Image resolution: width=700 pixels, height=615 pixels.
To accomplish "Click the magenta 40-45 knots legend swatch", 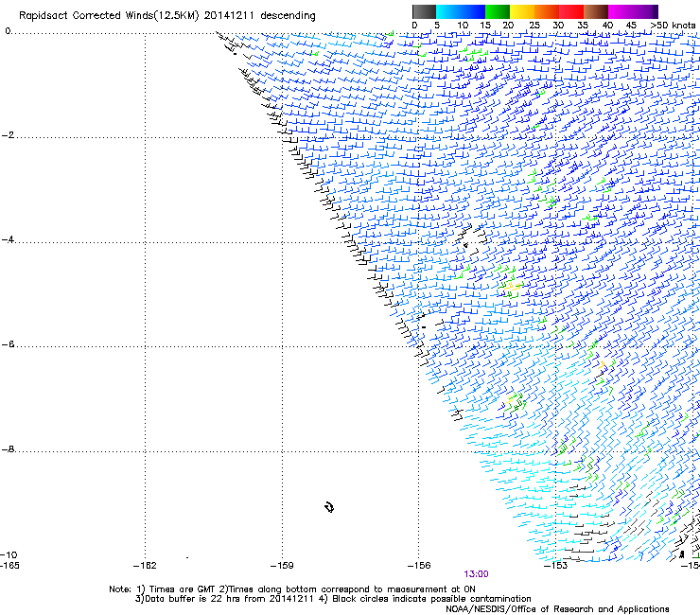I will [621, 11].
